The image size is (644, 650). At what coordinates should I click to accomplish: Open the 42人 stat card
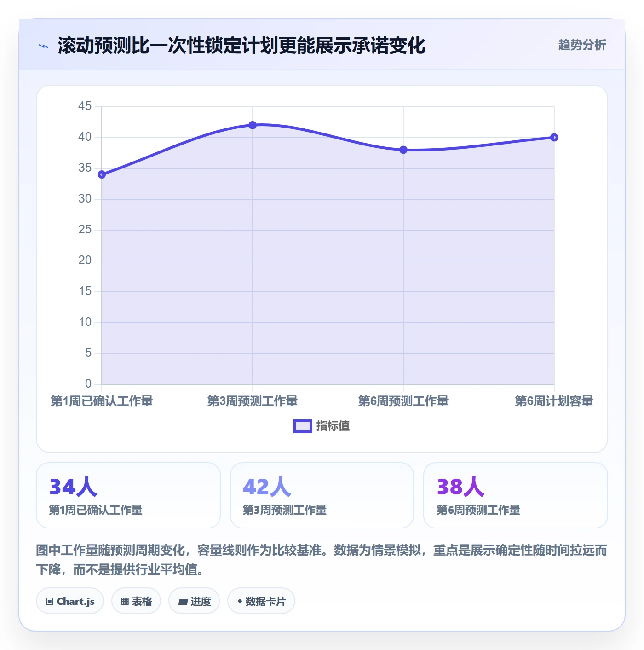[322, 495]
